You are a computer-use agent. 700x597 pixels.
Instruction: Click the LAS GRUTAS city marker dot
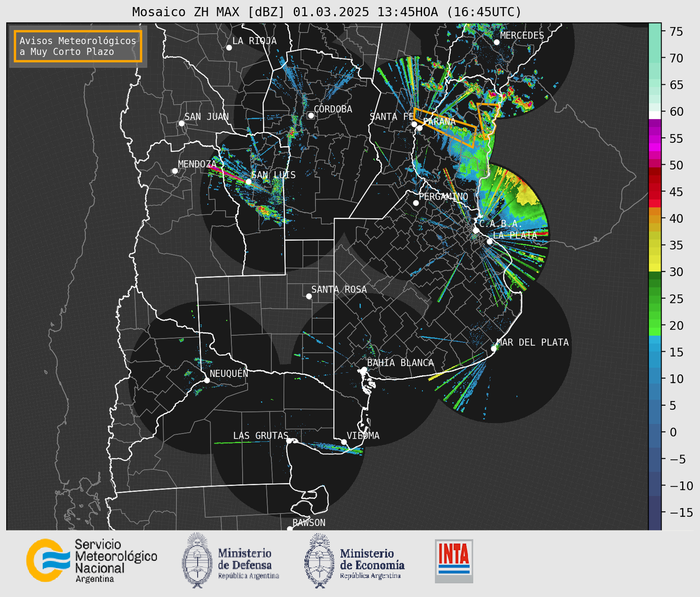point(289,440)
